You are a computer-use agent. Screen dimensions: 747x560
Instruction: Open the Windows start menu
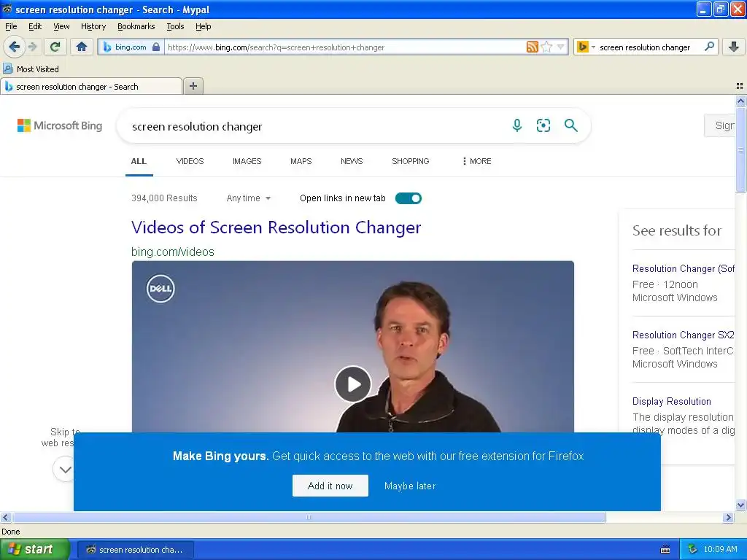[35, 549]
